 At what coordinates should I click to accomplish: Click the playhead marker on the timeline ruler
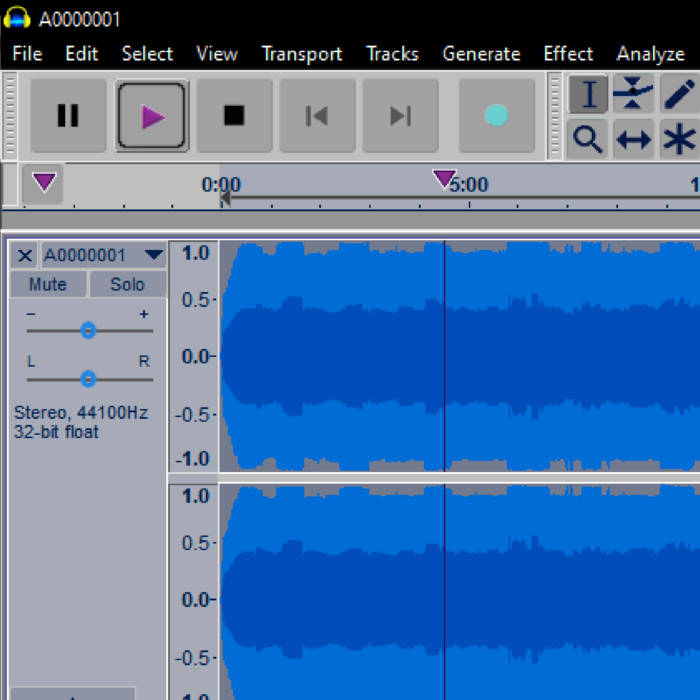tap(444, 179)
